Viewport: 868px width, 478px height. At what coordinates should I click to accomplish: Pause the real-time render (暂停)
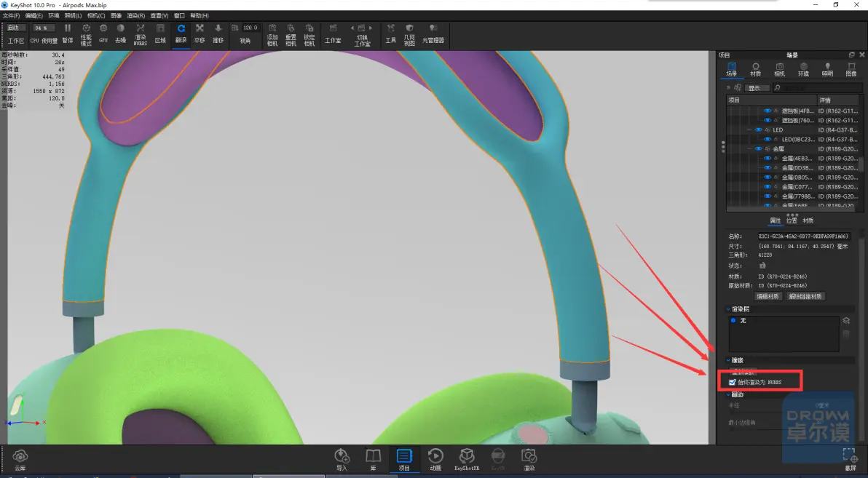tap(68, 33)
